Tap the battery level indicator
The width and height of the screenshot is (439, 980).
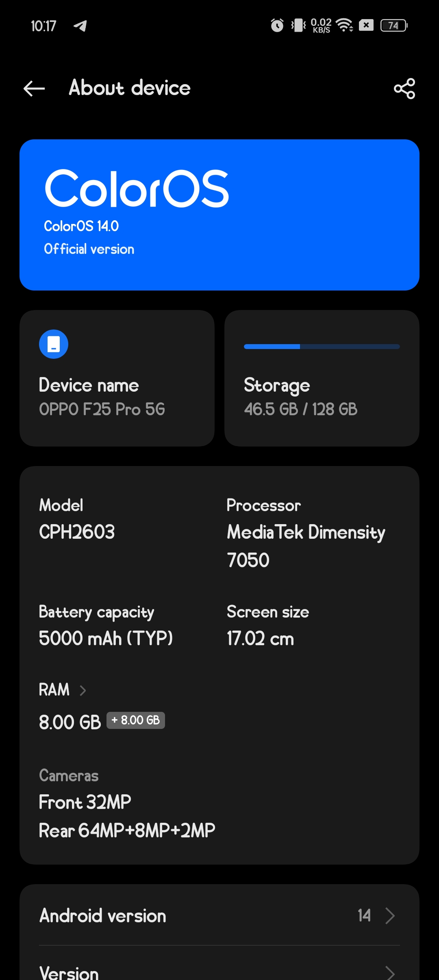click(393, 26)
